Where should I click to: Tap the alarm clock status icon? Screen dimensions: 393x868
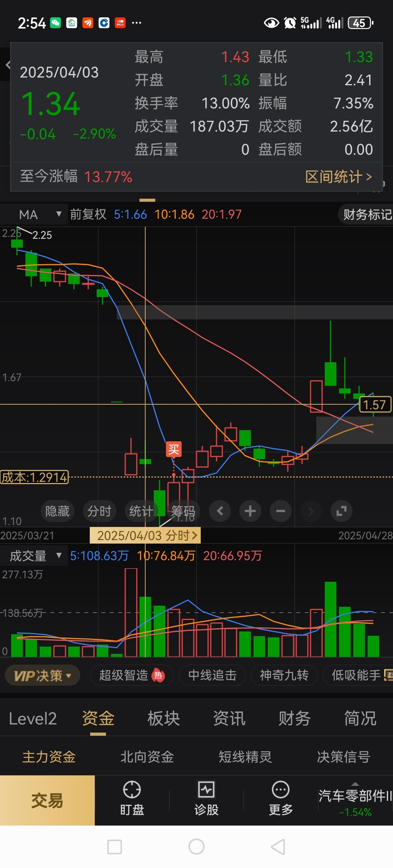pyautogui.click(x=290, y=23)
